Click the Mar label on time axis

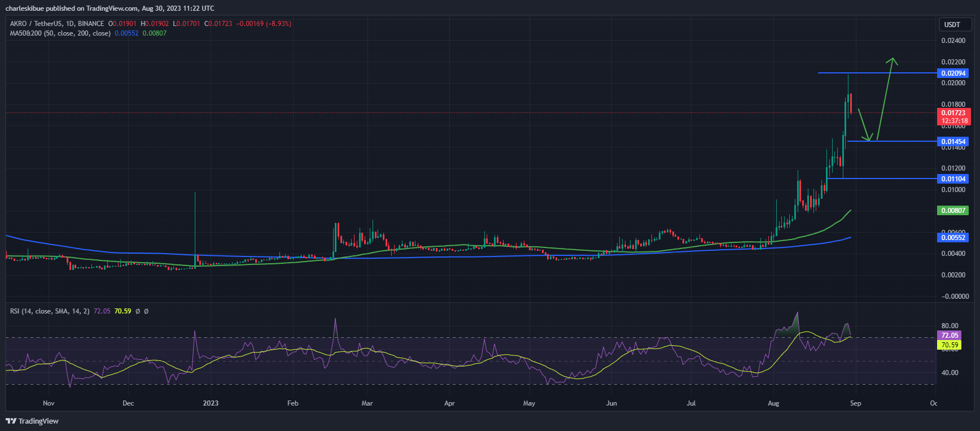367,403
